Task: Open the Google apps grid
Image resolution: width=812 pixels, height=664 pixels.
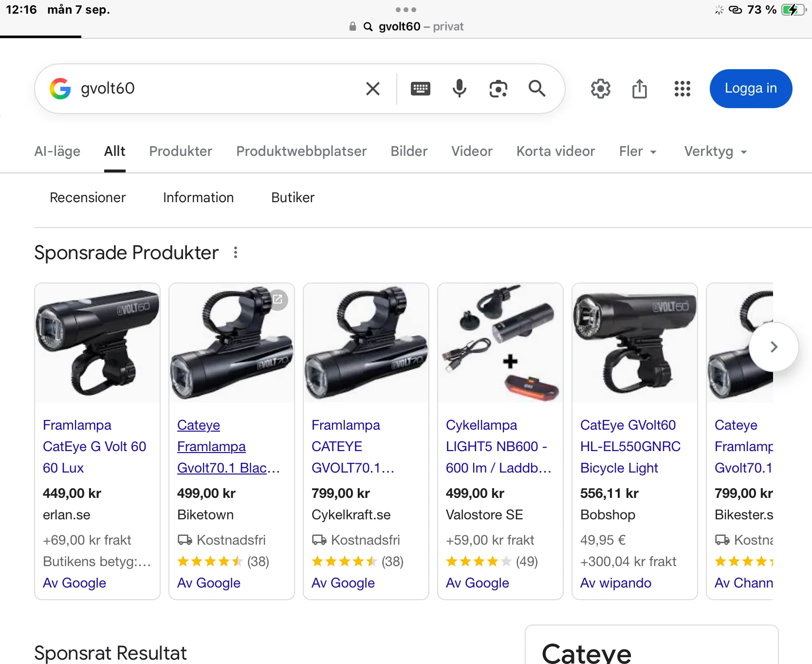Action: (x=683, y=89)
